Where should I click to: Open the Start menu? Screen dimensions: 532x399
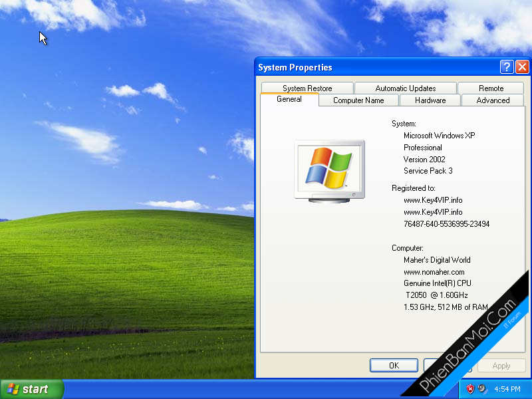[x=32, y=389]
